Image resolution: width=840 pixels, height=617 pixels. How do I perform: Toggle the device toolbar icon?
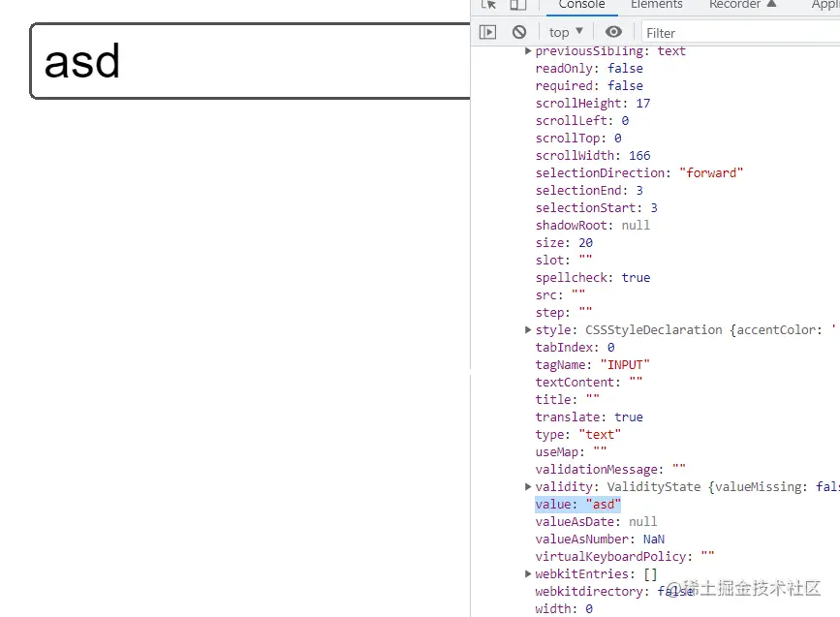coord(517,5)
